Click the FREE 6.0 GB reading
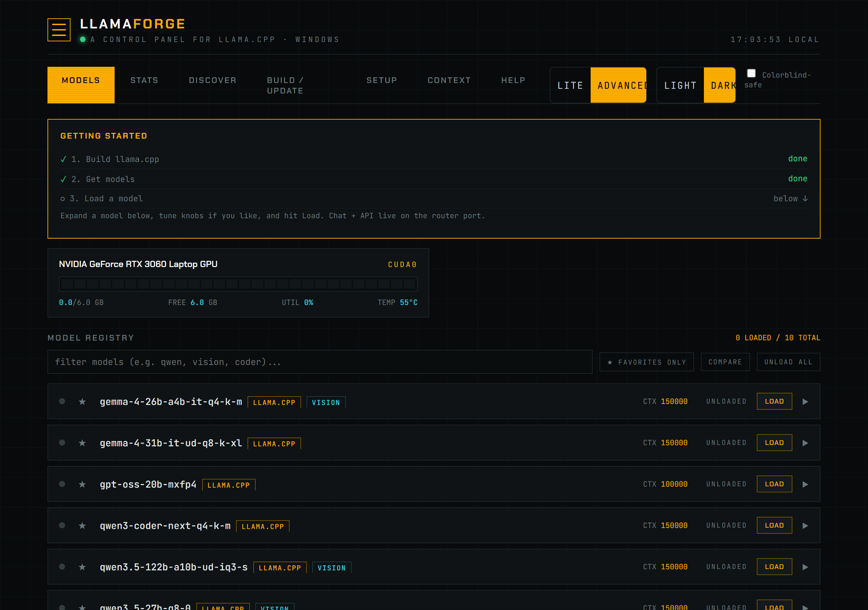868x610 pixels. click(193, 302)
